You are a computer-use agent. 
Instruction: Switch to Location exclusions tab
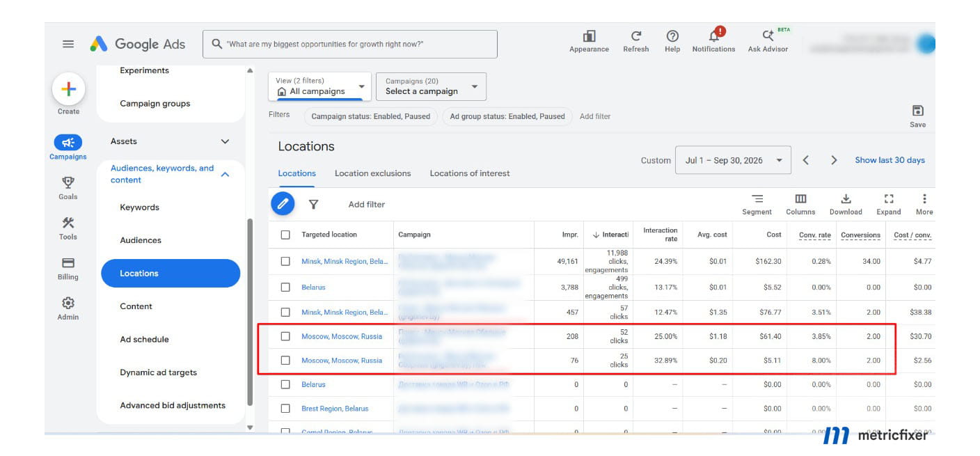[x=372, y=173]
